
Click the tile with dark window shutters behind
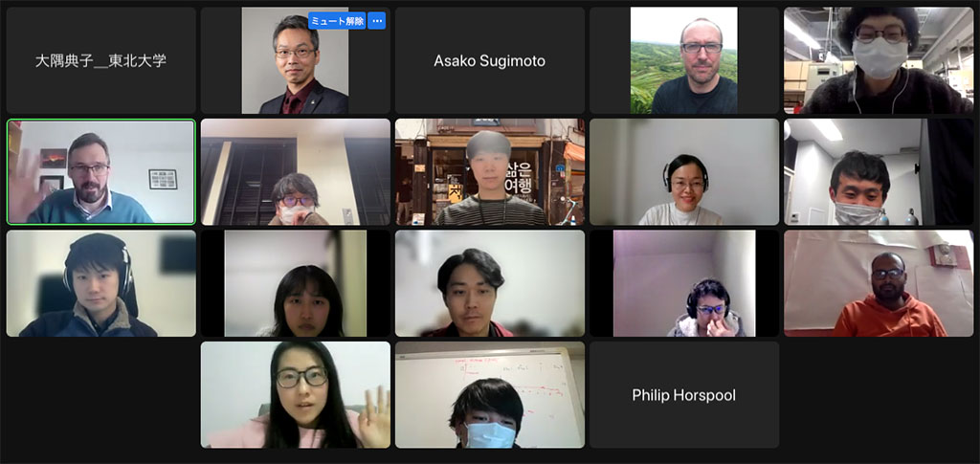coord(295,172)
